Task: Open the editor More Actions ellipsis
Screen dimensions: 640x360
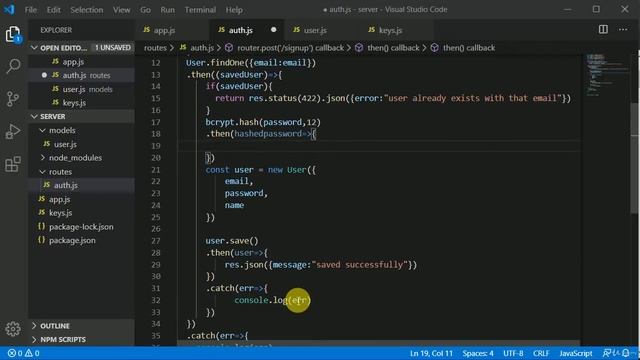Action: 623,29
